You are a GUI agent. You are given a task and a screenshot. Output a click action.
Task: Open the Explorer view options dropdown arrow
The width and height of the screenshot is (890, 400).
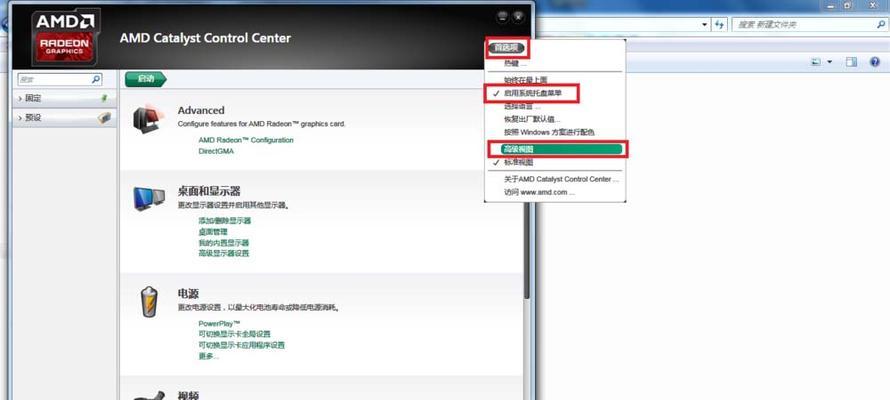coord(829,62)
